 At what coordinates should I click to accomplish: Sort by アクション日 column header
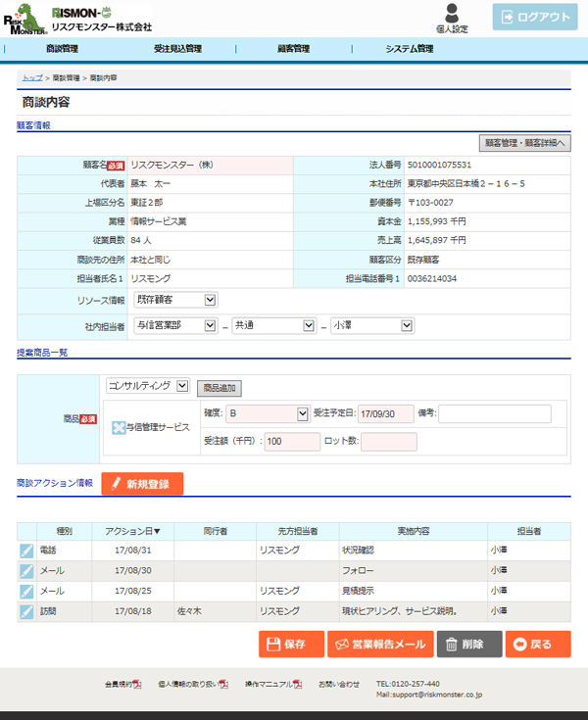click(132, 531)
